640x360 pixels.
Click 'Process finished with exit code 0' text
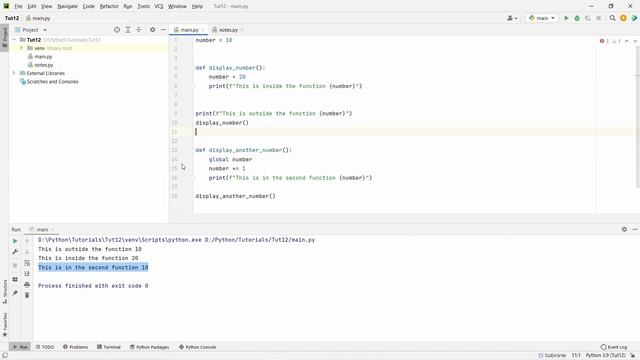[x=93, y=286]
